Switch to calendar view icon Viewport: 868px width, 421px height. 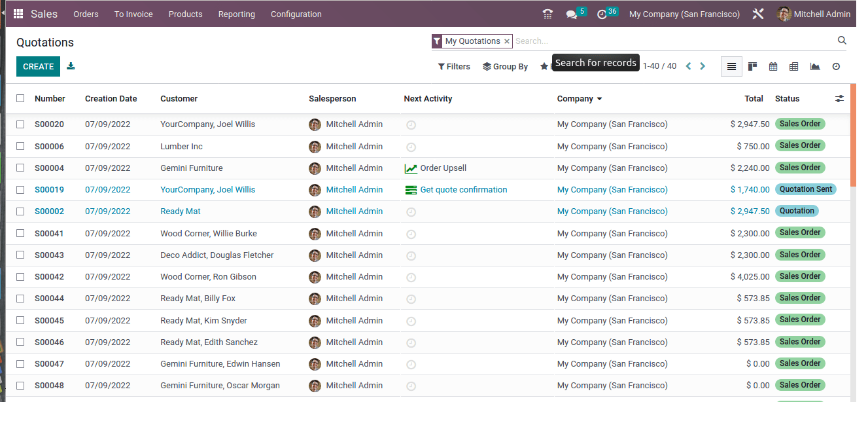[x=773, y=66]
